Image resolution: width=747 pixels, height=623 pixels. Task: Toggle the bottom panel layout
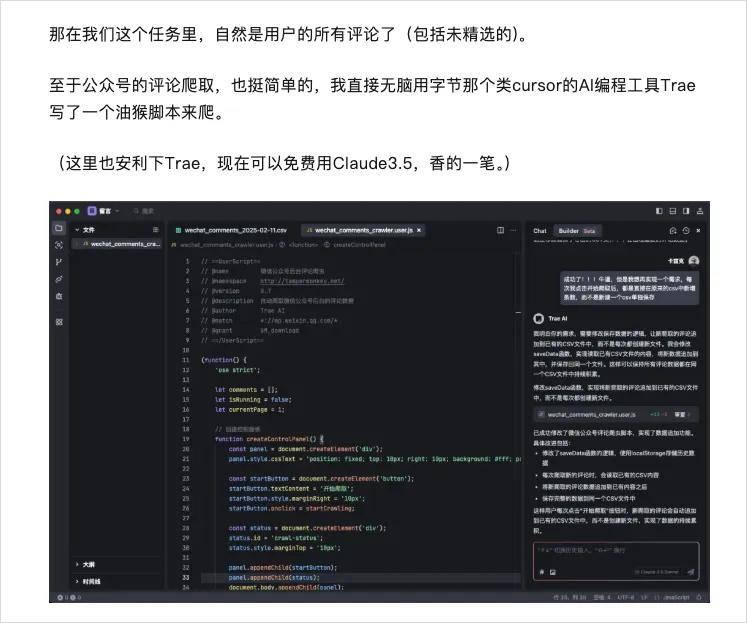[x=673, y=211]
